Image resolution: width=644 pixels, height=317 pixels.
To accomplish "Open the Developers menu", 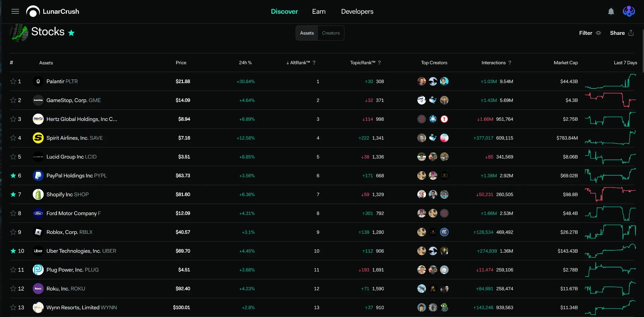I will pos(357,11).
